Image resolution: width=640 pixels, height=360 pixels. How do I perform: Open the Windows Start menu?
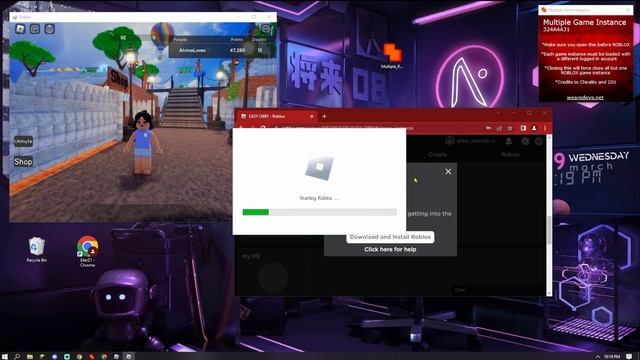(x=5, y=356)
